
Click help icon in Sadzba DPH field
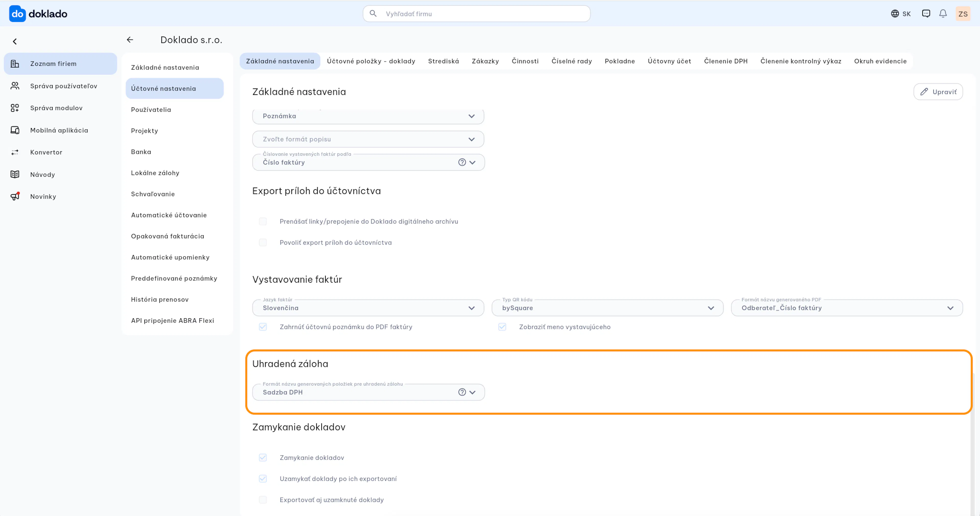pyautogui.click(x=462, y=392)
